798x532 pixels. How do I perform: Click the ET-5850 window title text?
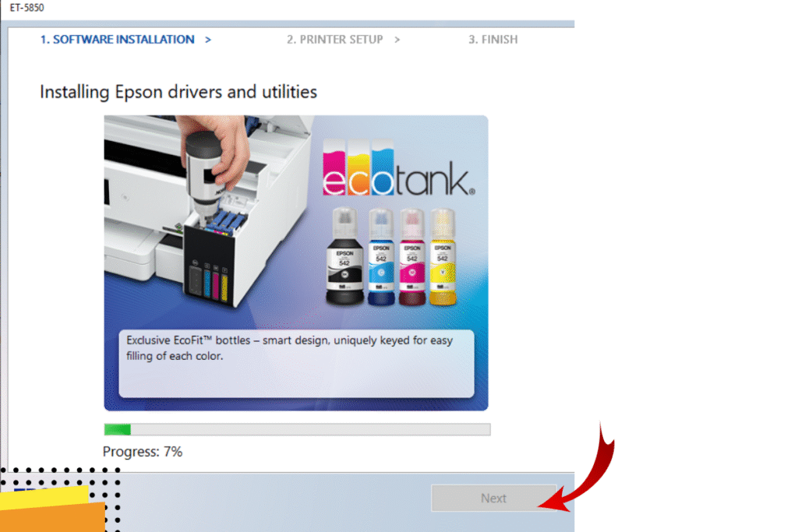27,8
